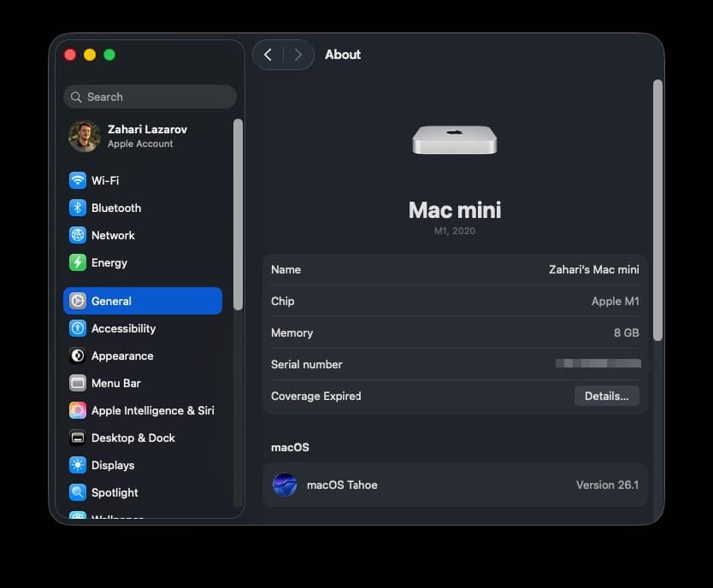Screen dimensions: 713x588
Task: Click the macOS Tahoe label
Action: [x=342, y=485]
